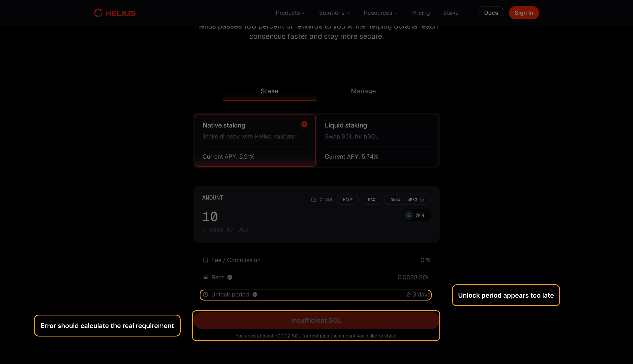The image size is (633, 364).
Task: Click the Current APY: 5.91% text
Action: tap(228, 157)
